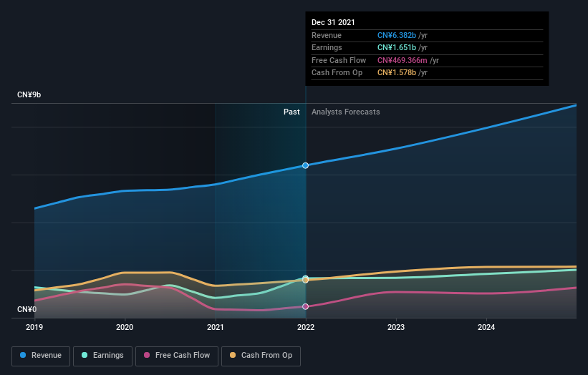
Task: Click the Free Cash Flow label in tooltip
Action: tap(339, 60)
